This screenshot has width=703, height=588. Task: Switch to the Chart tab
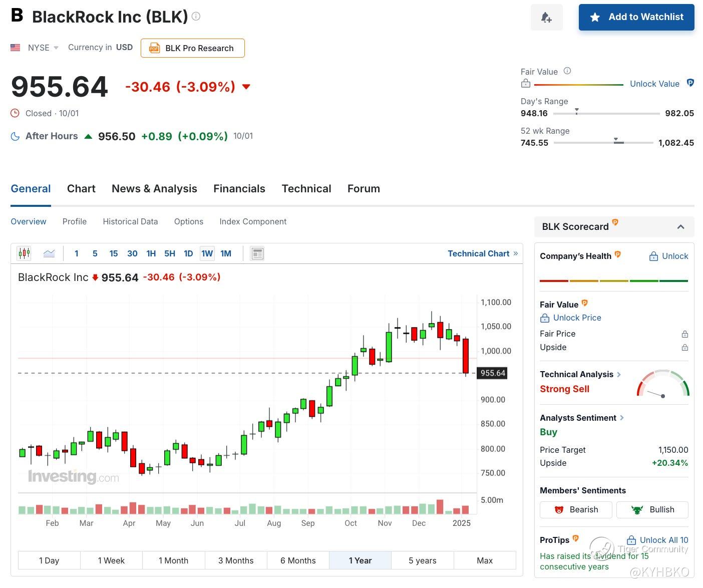81,189
